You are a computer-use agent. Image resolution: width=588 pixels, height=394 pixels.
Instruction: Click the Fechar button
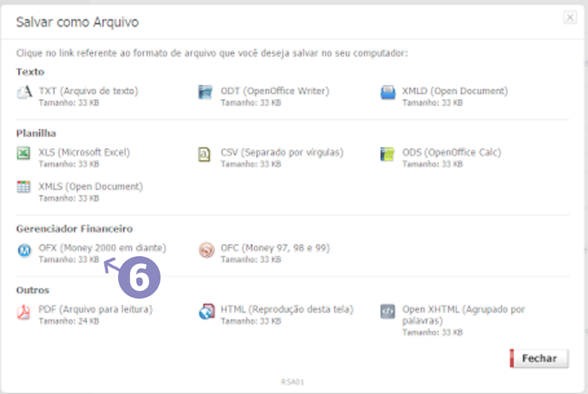[x=539, y=358]
